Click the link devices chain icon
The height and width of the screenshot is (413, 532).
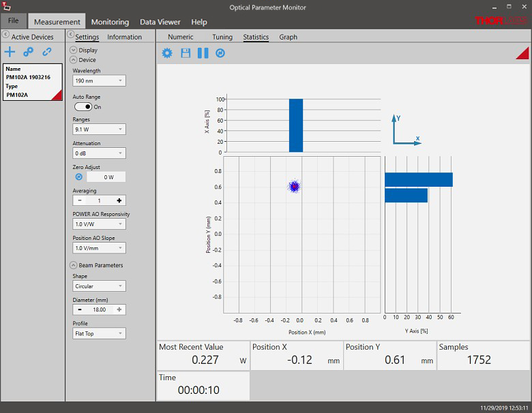pyautogui.click(x=47, y=52)
